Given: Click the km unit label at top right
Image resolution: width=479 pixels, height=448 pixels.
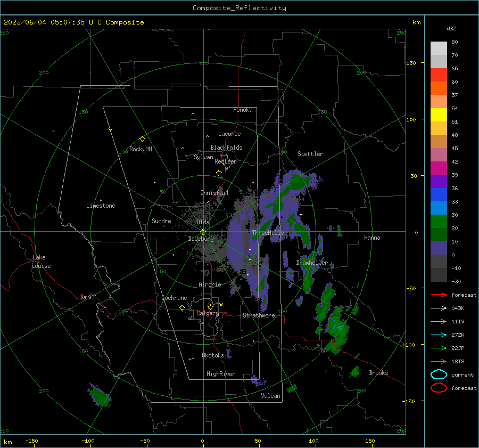Looking at the screenshot, I should click(x=416, y=22).
